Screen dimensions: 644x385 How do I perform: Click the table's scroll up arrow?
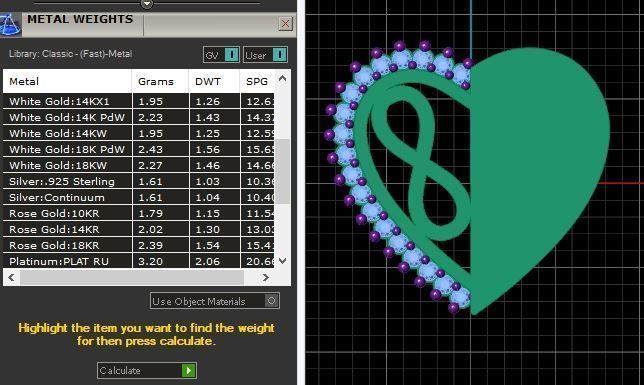click(282, 78)
